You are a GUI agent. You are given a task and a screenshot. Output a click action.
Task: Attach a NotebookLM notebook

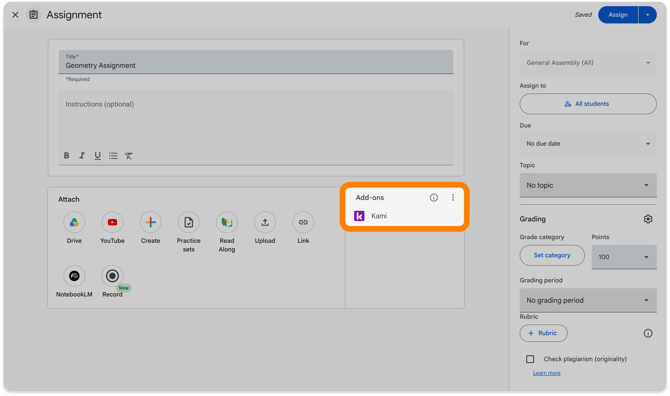click(x=74, y=276)
